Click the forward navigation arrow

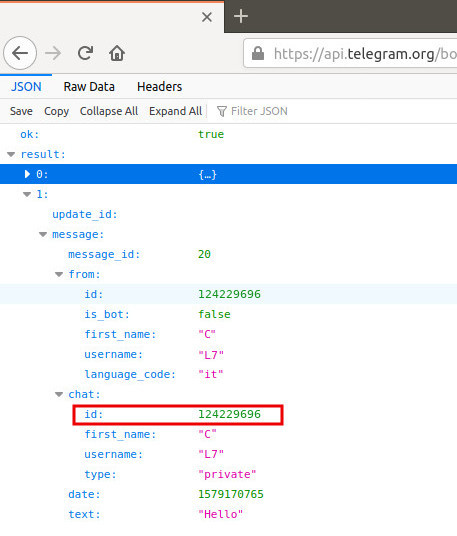(53, 53)
